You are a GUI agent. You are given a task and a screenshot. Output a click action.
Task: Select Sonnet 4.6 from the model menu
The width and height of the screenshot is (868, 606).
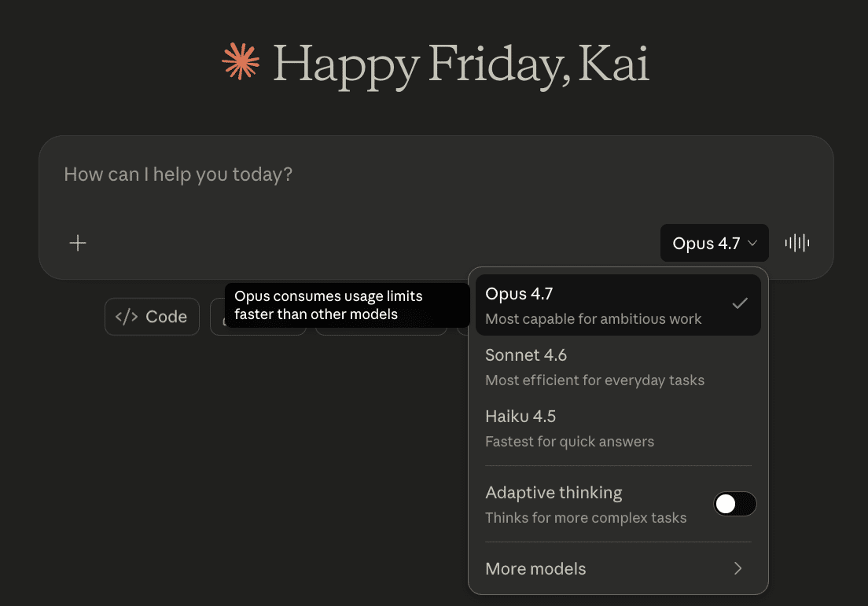click(x=526, y=355)
